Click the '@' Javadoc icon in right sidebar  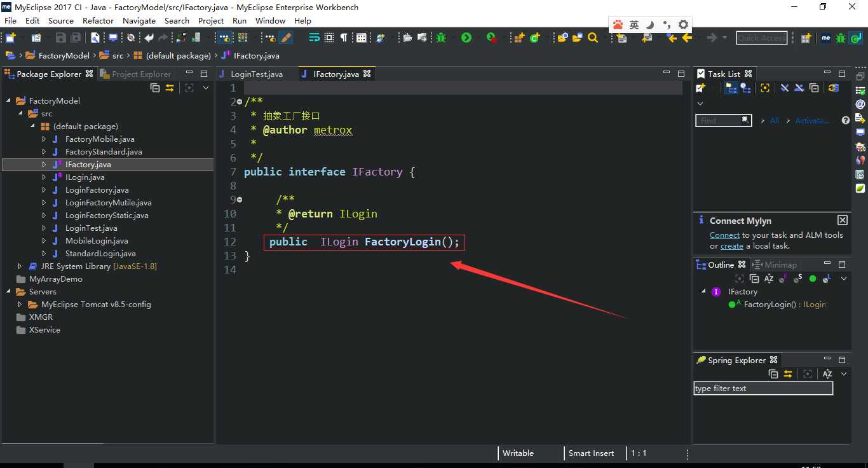click(x=860, y=104)
